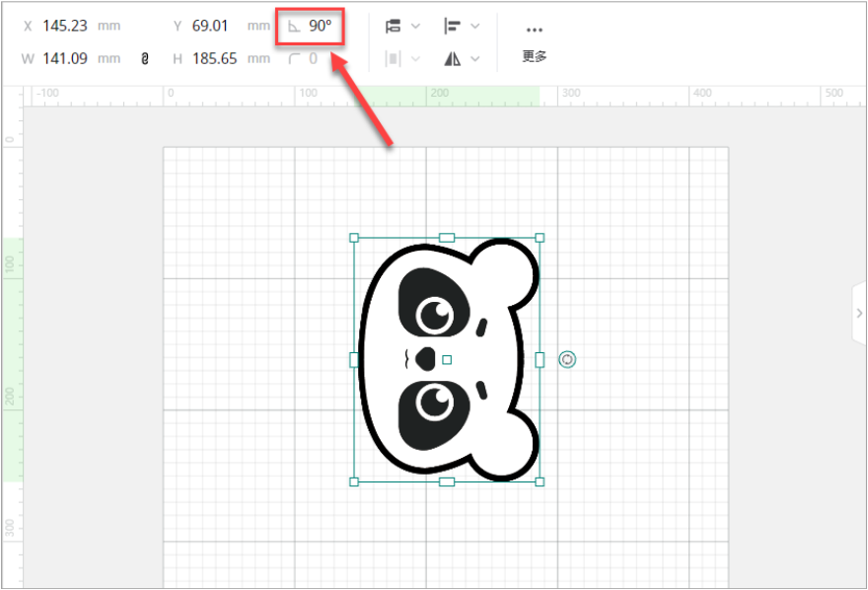Click the layer arrange icon

pos(393,27)
